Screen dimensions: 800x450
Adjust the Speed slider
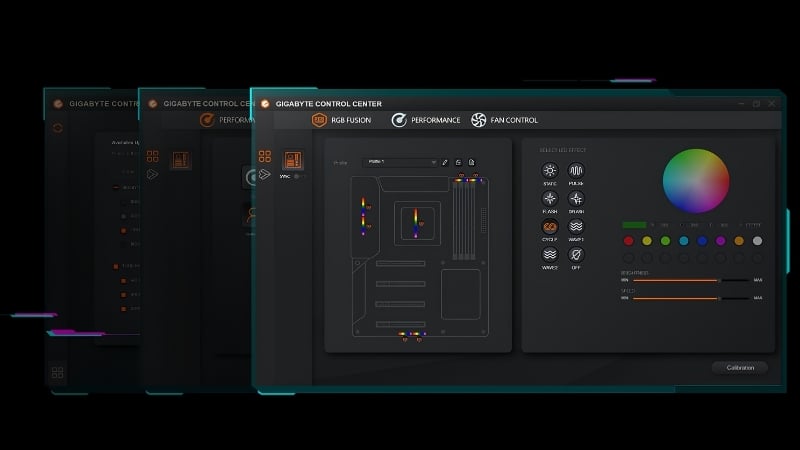(691, 298)
